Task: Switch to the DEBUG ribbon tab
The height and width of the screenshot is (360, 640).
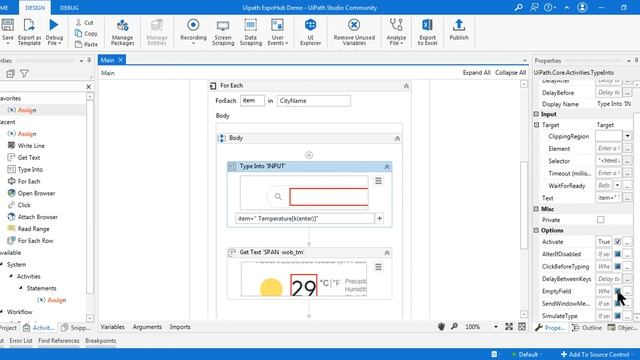Action: [x=69, y=8]
